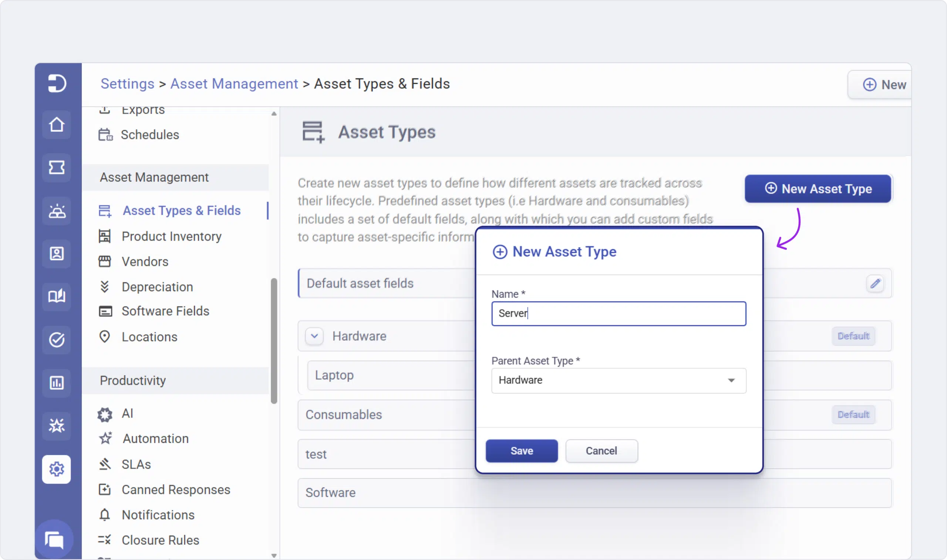Click the New Asset Type button

818,189
